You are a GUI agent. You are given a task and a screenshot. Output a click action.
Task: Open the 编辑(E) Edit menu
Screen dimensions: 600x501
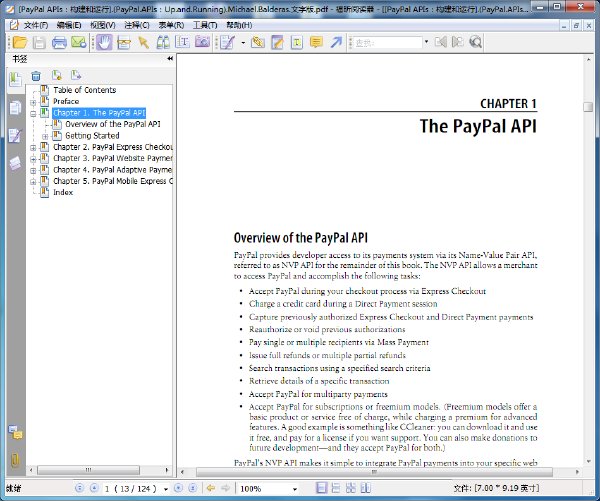pos(69,25)
